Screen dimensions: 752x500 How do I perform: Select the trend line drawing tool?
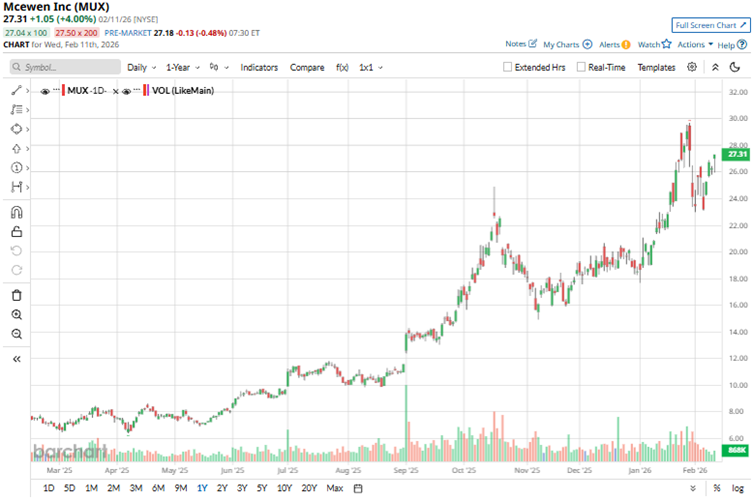16,90
